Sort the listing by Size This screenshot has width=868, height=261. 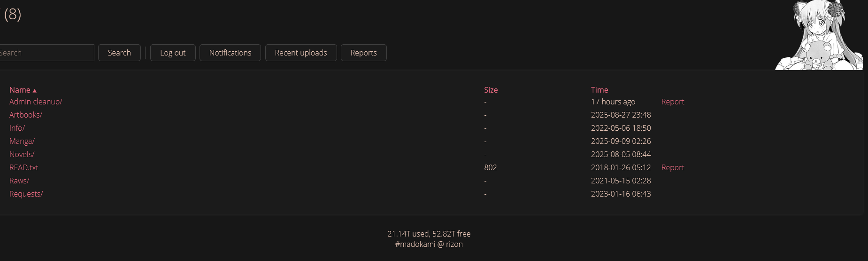(491, 90)
